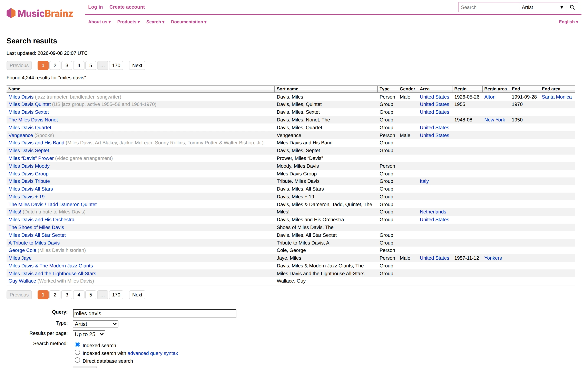Open the Miles Davis Sextet link
The height and width of the screenshot is (368, 588).
[x=29, y=112]
